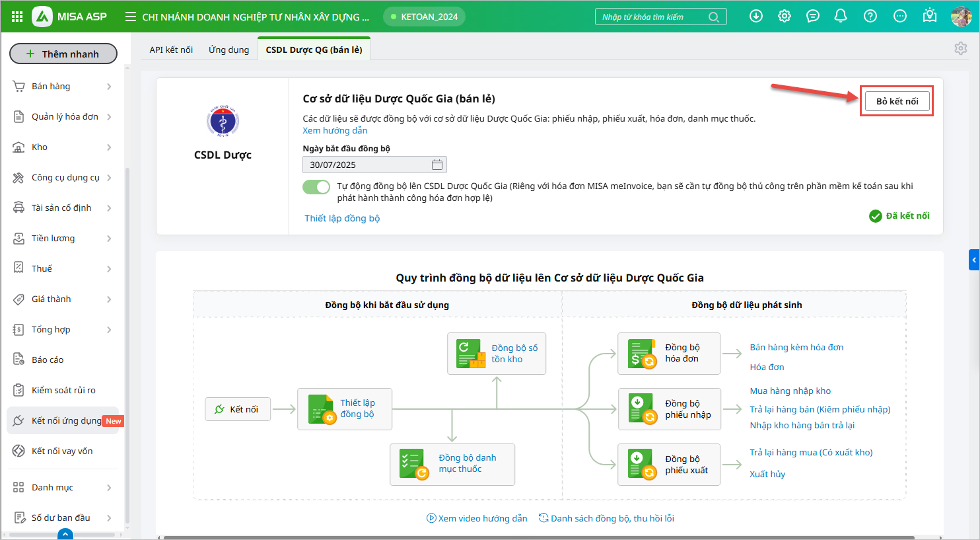Click the Đồng bộ danh mục thuốc step
The width and height of the screenshot is (980, 540).
pyautogui.click(x=452, y=464)
